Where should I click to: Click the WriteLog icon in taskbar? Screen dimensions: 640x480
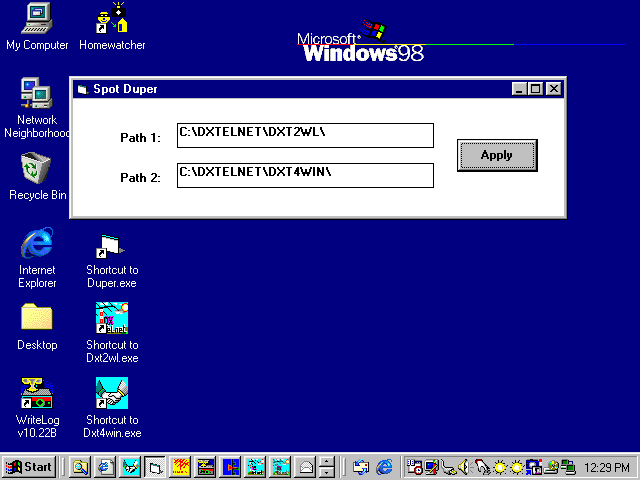[x=205, y=467]
